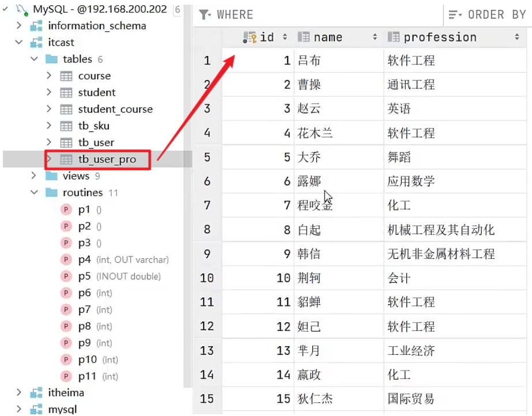
Task: Click the tables folder icon
Action: click(x=51, y=59)
